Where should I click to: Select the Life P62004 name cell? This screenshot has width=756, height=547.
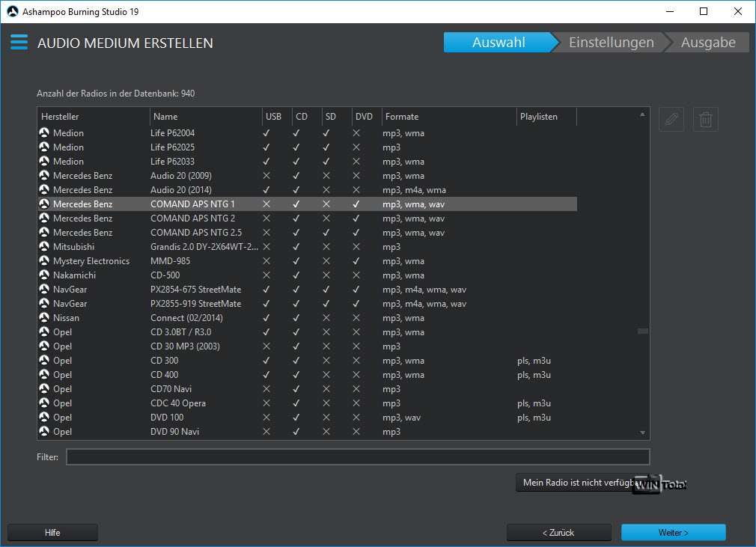click(x=173, y=133)
